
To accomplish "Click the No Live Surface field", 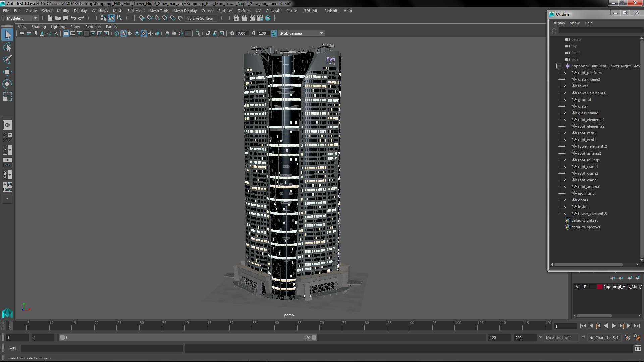I will [201, 18].
